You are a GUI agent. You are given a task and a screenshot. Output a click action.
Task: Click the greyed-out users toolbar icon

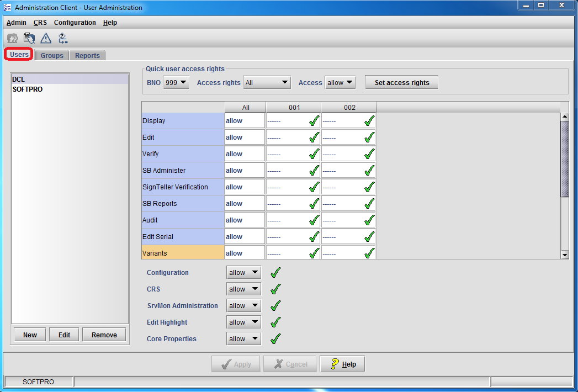coord(12,38)
